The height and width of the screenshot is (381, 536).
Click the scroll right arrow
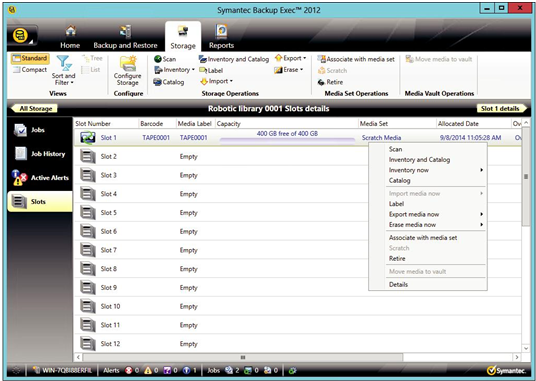tap(517, 357)
